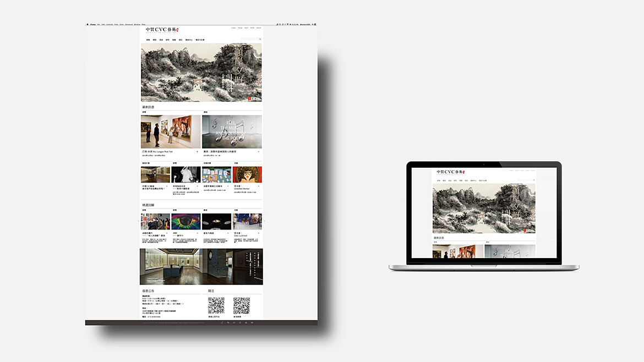Open the woman with glasses illustration thumbnail
The image size is (644, 362).
click(x=247, y=174)
